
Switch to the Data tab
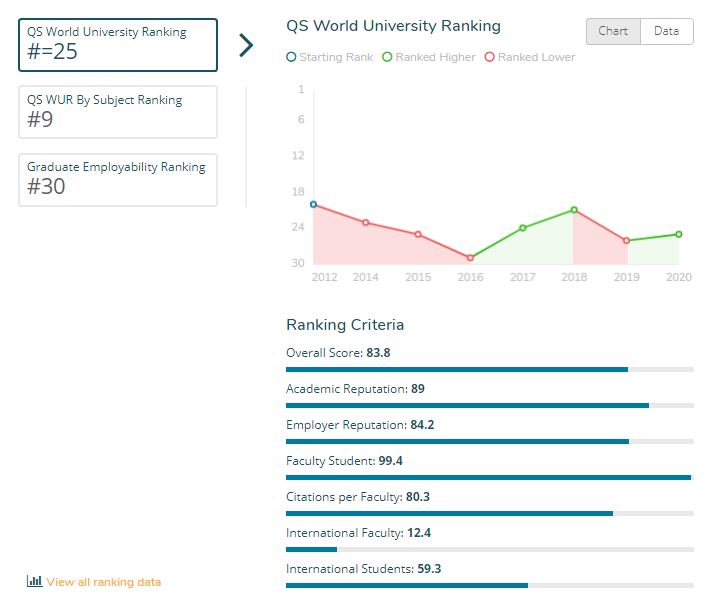click(x=667, y=31)
